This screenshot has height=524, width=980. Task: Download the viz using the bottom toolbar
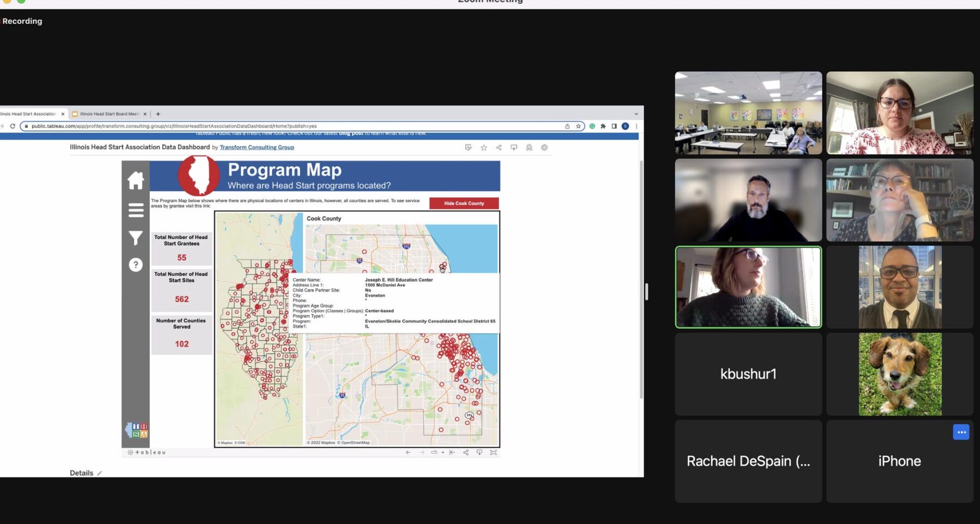479,453
